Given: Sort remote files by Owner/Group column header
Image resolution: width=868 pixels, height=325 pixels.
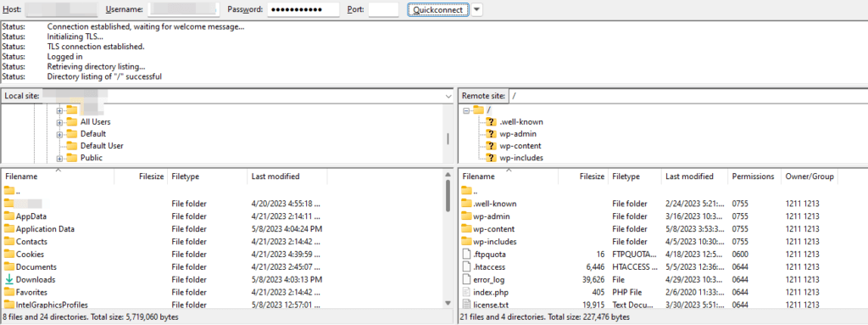Looking at the screenshot, I should pyautogui.click(x=809, y=177).
